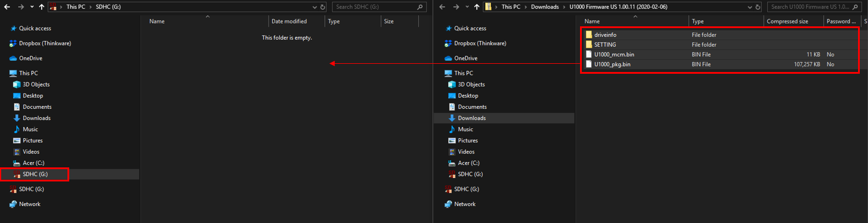The width and height of the screenshot is (868, 223).
Task: Open Desktop in SDHC (G:) window sidebar
Action: (x=33, y=95)
